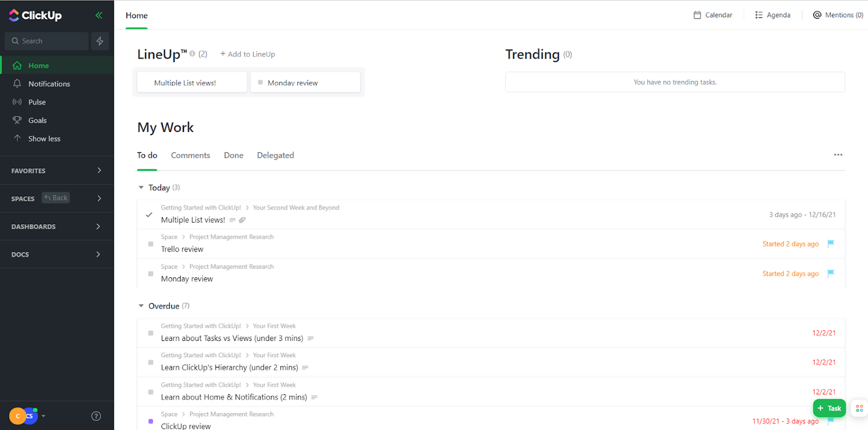Click the ClickUp logo
This screenshot has height=430, width=868.
coord(35,15)
